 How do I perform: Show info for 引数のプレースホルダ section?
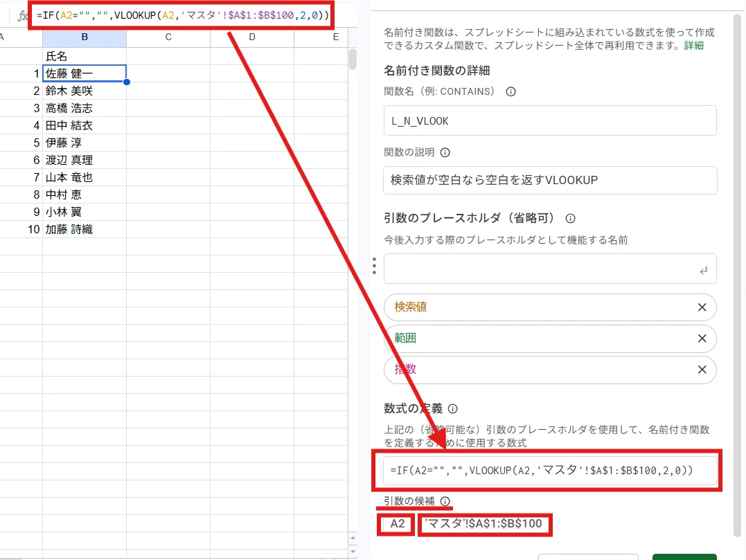click(x=570, y=218)
